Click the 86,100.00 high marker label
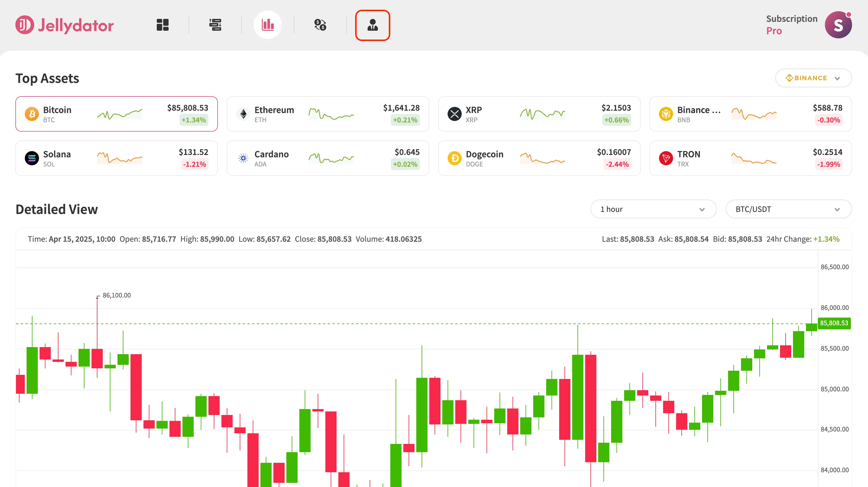The width and height of the screenshot is (868, 487). pos(117,295)
